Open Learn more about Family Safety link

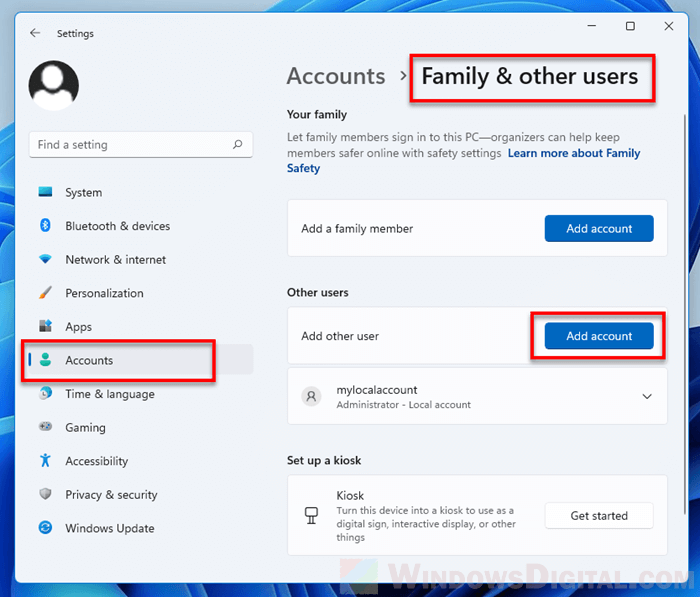pos(574,153)
